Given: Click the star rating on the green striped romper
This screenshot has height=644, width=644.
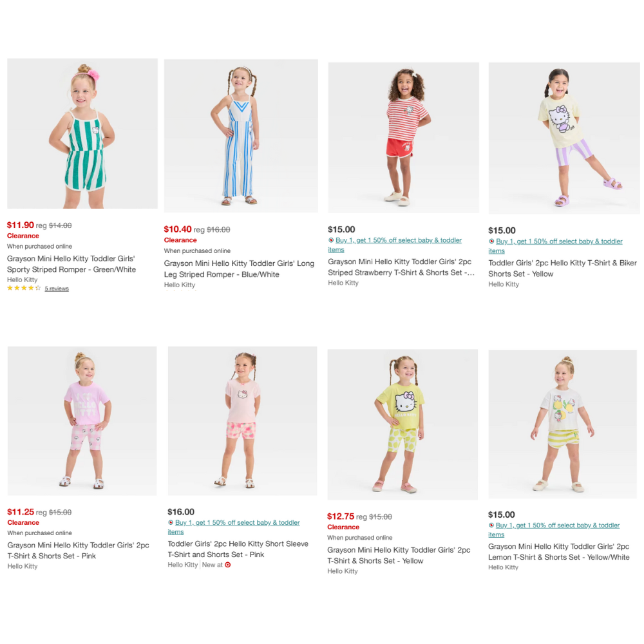Looking at the screenshot, I should click(24, 289).
